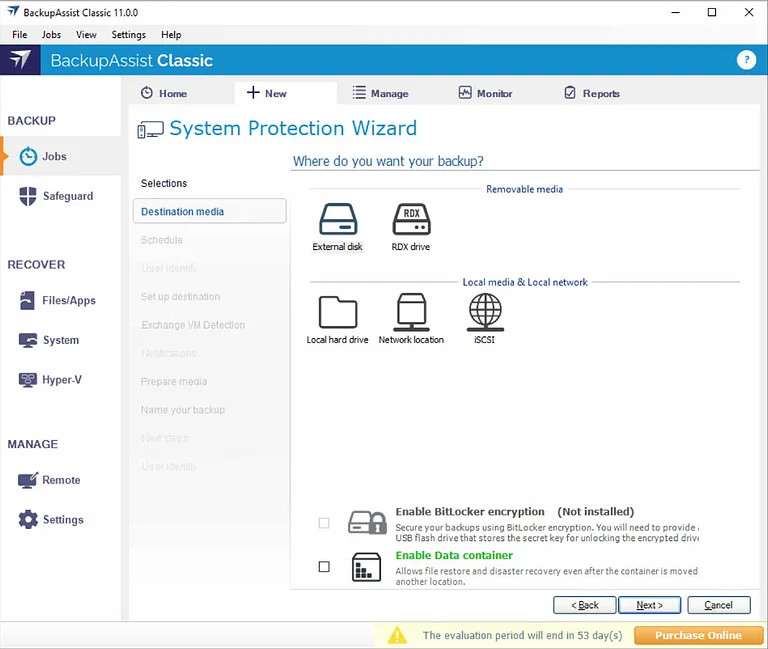Tick the Enable Data container checkbox
The width and height of the screenshot is (768, 649).
tap(324, 567)
